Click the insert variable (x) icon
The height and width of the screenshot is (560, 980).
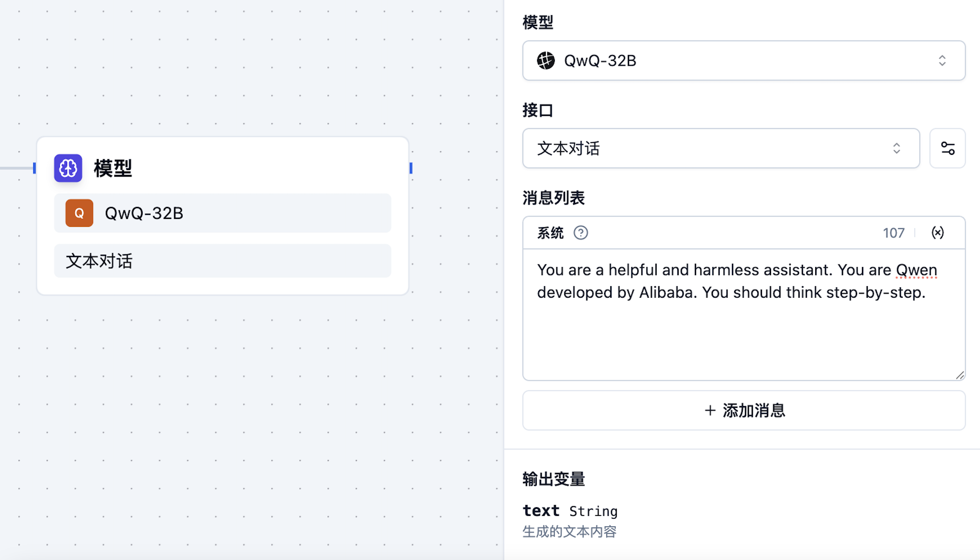point(937,233)
